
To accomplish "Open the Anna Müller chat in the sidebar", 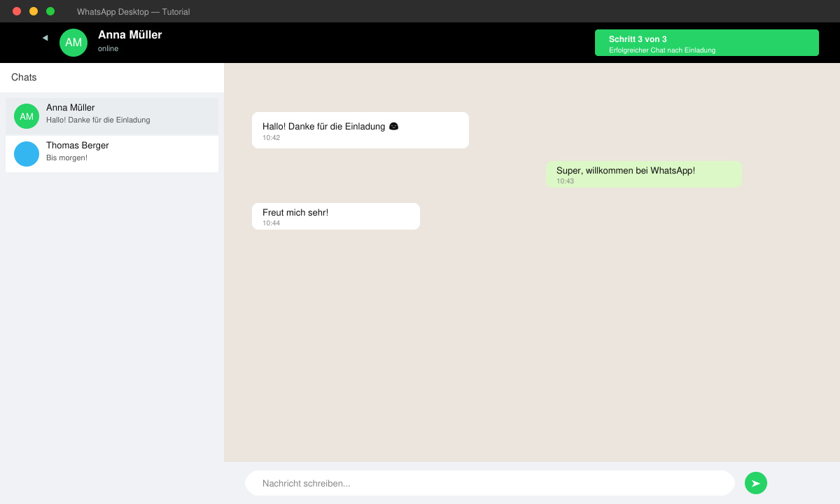I will (112, 116).
